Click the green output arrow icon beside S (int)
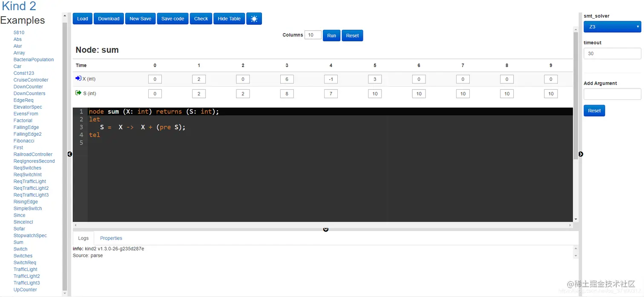Image resolution: width=644 pixels, height=297 pixels. click(78, 93)
